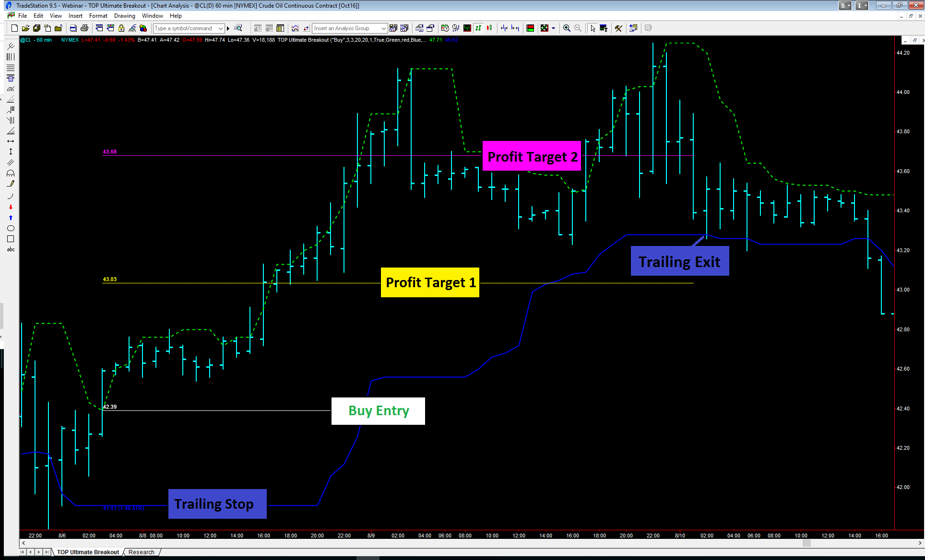Click the padlock toolbar icon
925x560 pixels.
click(121, 28)
